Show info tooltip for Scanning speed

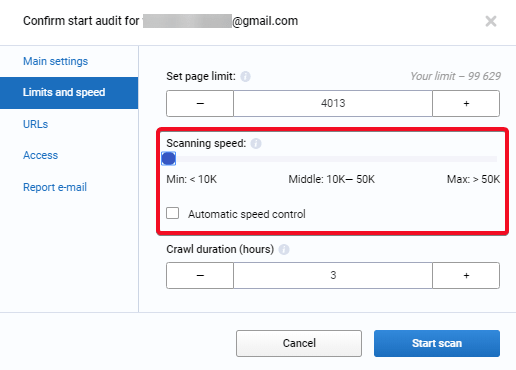[x=256, y=143]
